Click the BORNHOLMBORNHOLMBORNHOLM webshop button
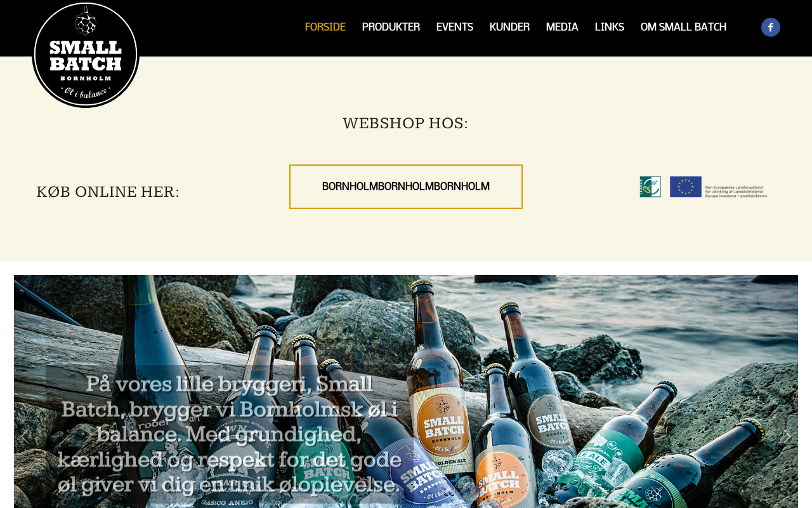The image size is (812, 508). click(x=406, y=187)
